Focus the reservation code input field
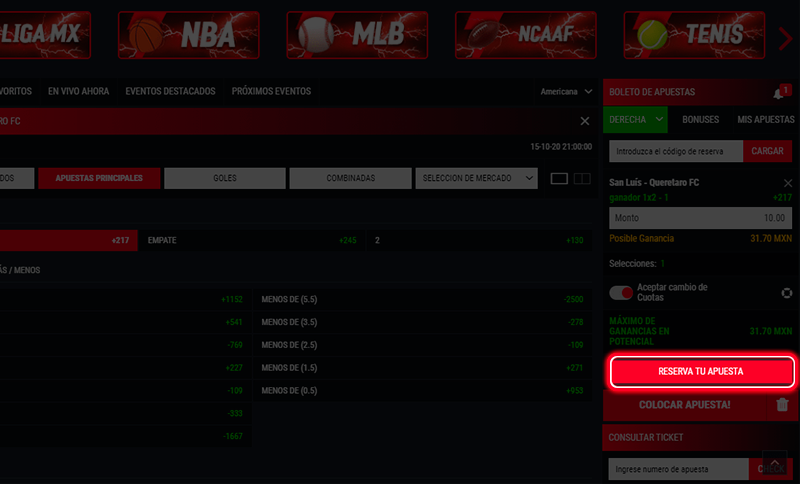This screenshot has height=484, width=800. 676,151
